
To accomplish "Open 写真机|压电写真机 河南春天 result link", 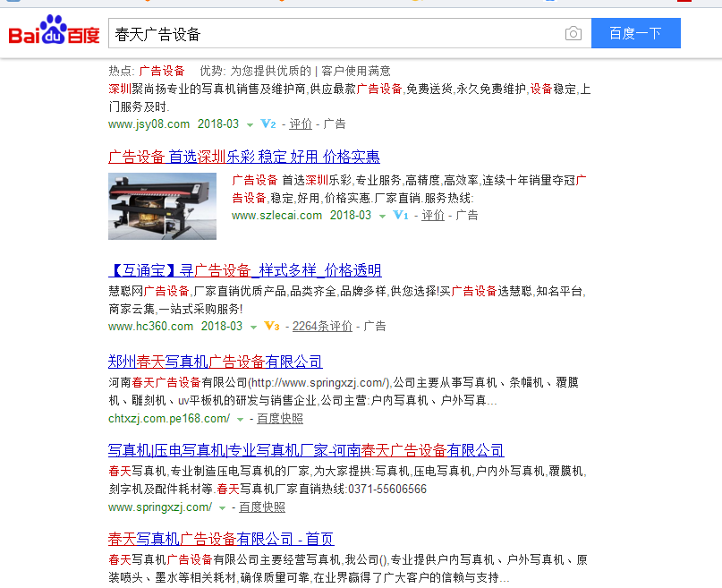I will [x=305, y=450].
